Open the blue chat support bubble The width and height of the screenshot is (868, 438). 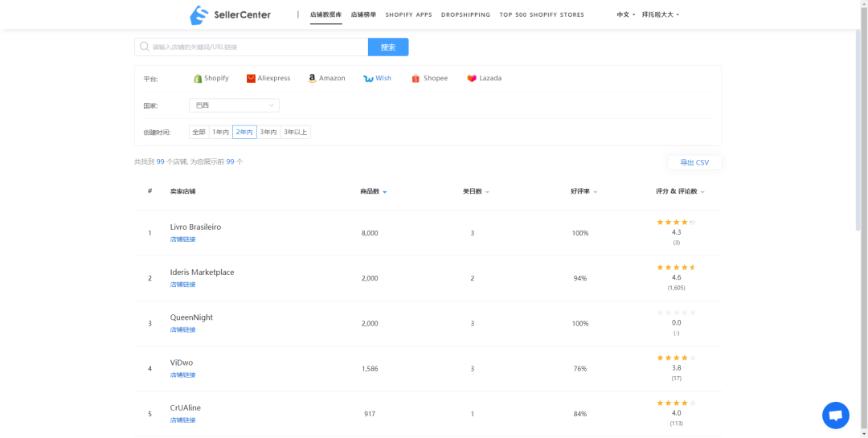pos(835,415)
